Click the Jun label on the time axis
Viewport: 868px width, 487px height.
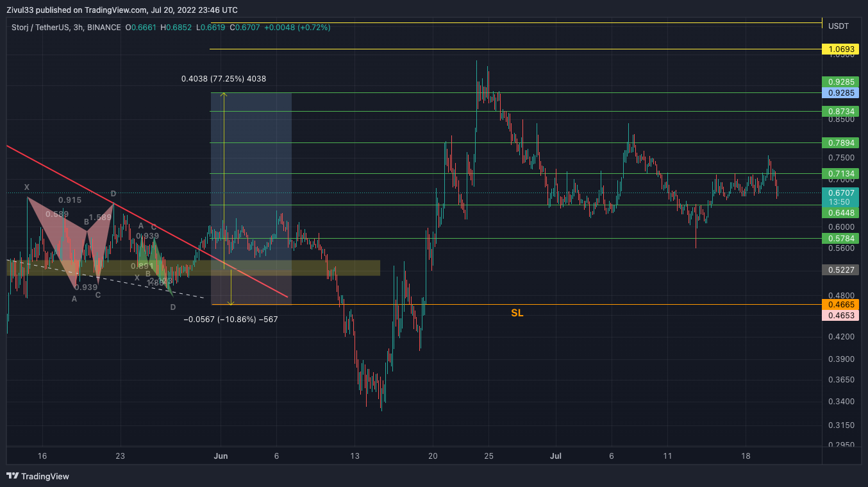coord(221,456)
